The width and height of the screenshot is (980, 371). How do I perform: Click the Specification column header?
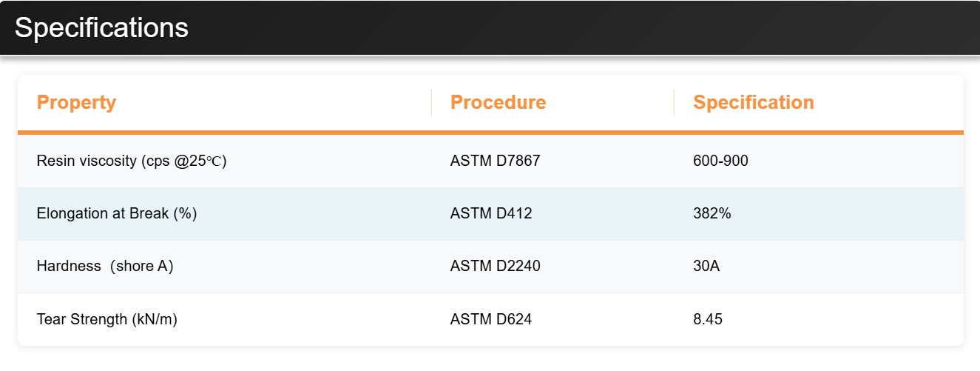753,102
